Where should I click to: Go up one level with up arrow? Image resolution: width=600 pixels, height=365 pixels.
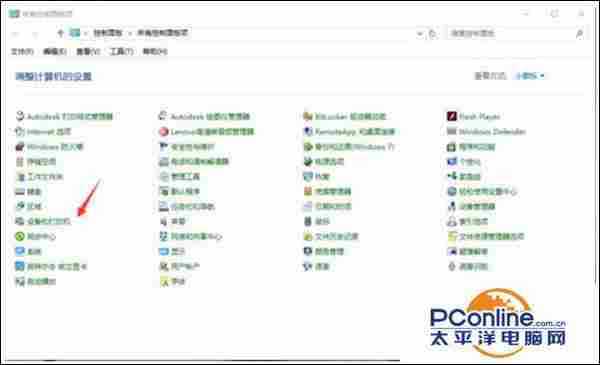60,33
